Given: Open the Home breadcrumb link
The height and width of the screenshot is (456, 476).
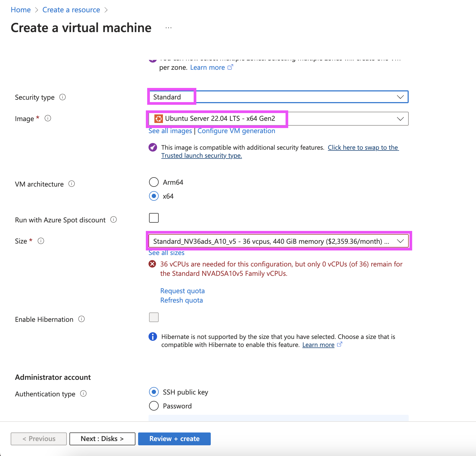Looking at the screenshot, I should [x=21, y=10].
